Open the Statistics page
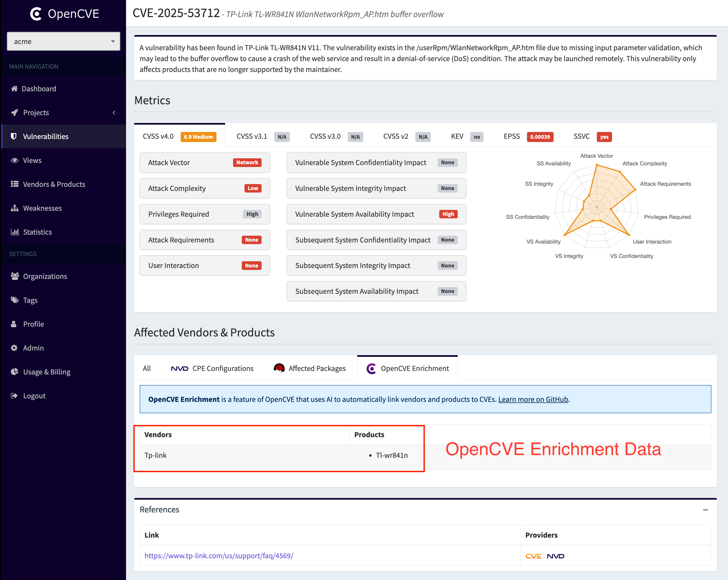Screen dimensions: 728x580 tap(63, 232)
